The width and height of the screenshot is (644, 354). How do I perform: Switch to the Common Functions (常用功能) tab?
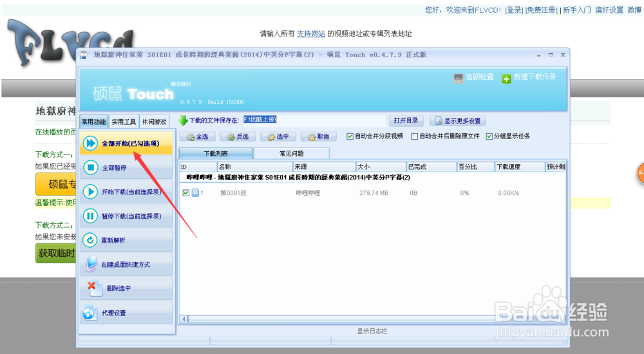pyautogui.click(x=93, y=122)
